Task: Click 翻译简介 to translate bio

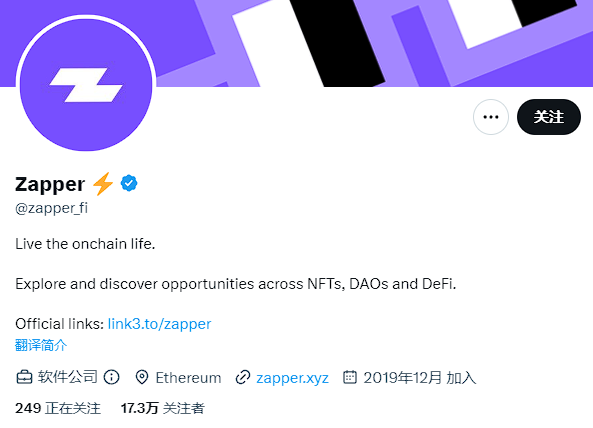Action: (x=41, y=345)
